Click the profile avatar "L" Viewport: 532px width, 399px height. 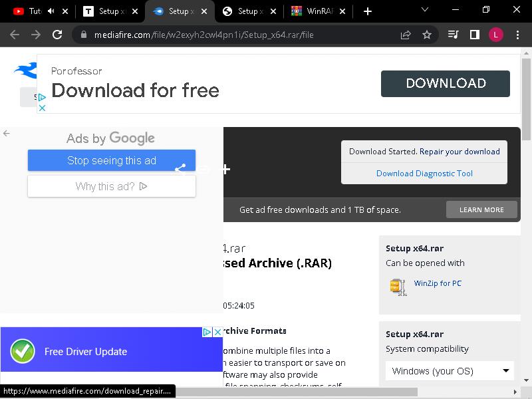pyautogui.click(x=496, y=35)
